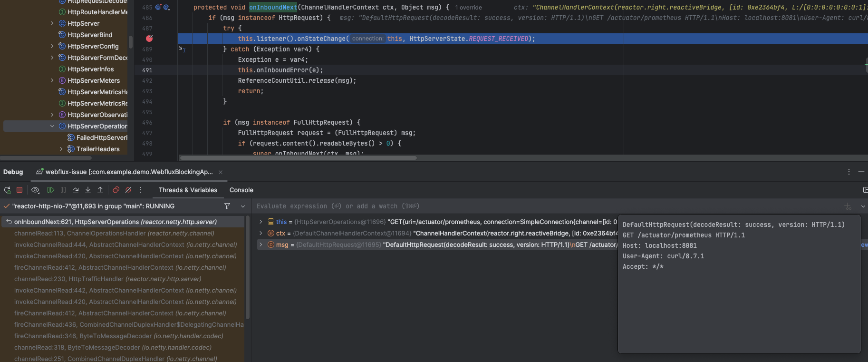
Task: Expand the evaluate expression history dropdown
Action: [x=863, y=206]
